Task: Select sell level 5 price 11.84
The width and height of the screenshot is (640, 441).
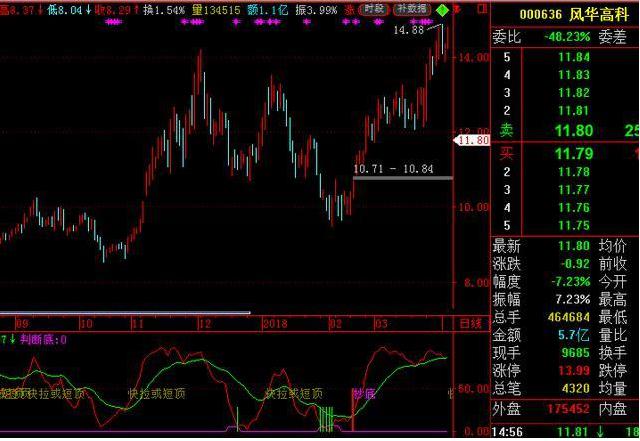Action: click(x=574, y=57)
